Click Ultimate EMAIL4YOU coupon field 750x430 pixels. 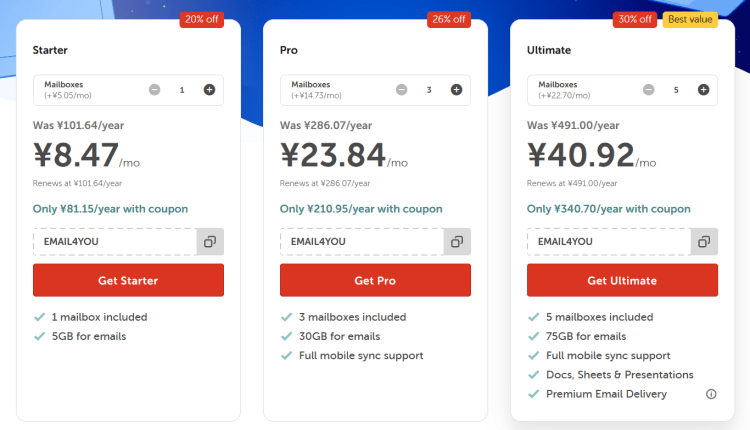click(x=609, y=242)
